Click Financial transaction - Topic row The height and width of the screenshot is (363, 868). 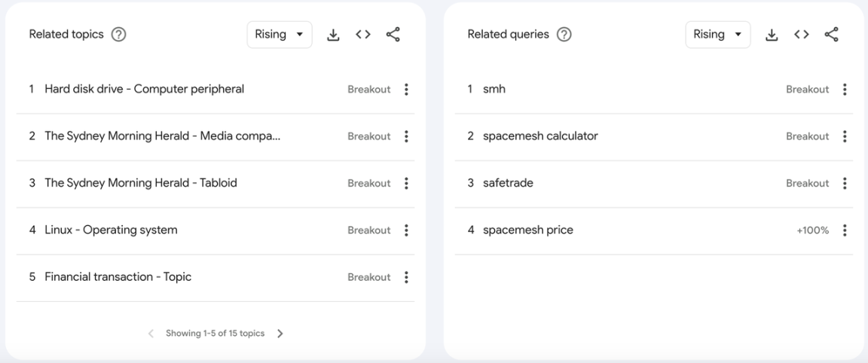click(118, 277)
